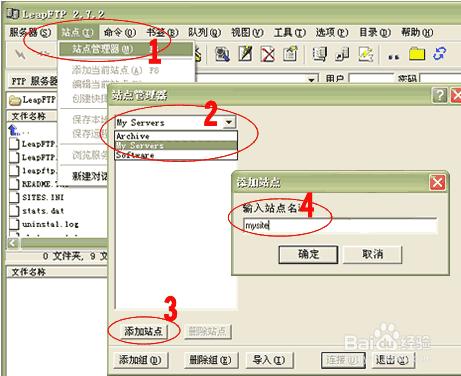Click the view file magnifier toolbar icon

[x=222, y=54]
